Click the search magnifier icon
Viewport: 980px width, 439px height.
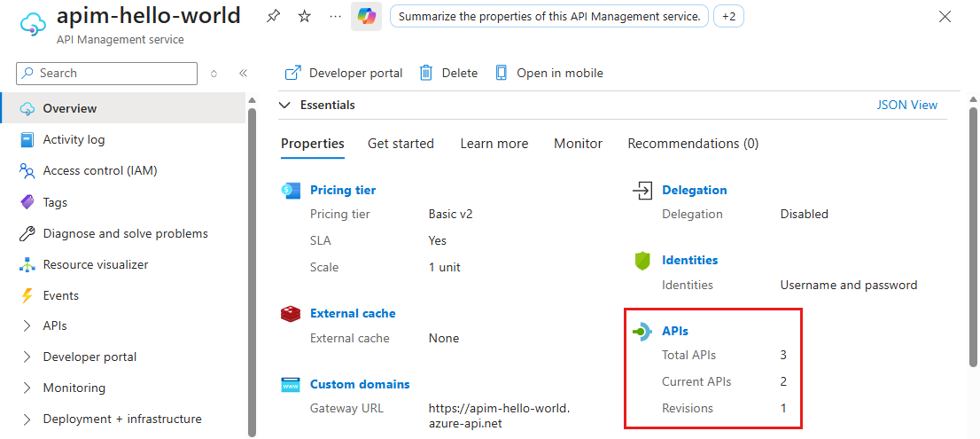[27, 73]
